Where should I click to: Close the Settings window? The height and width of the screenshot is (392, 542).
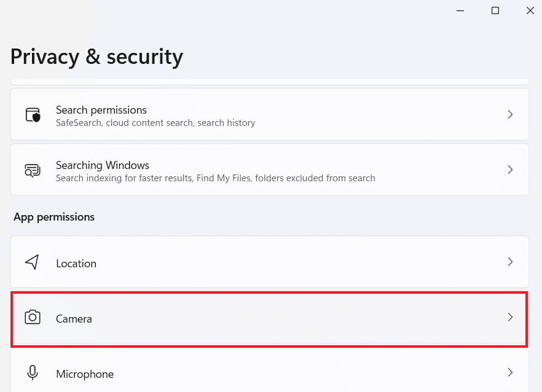(x=530, y=10)
